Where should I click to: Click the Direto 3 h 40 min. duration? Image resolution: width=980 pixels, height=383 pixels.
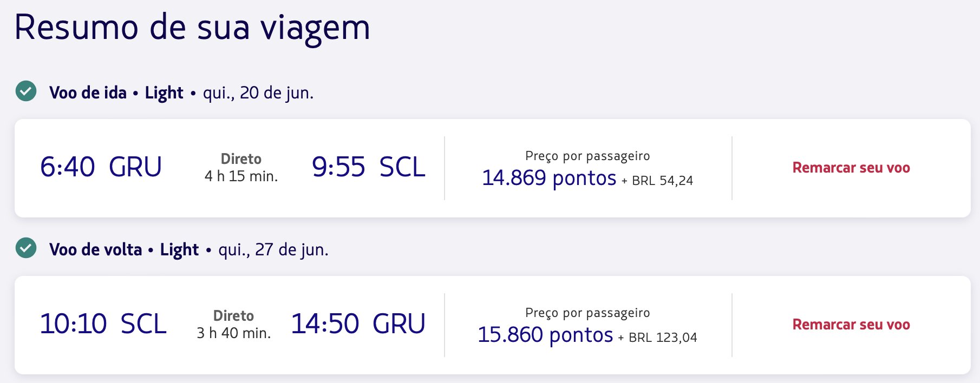[234, 325]
